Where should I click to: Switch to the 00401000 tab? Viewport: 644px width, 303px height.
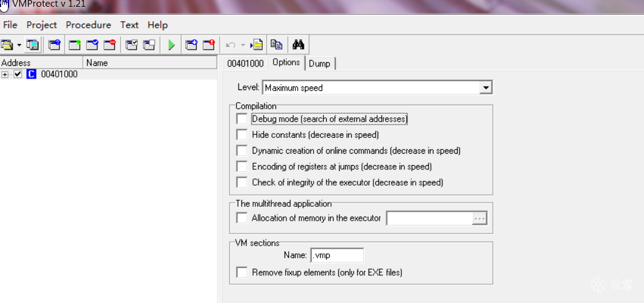click(x=245, y=64)
